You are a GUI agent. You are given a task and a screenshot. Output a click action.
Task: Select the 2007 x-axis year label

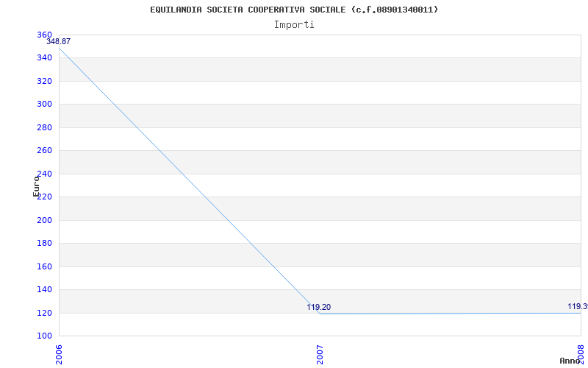click(x=320, y=355)
